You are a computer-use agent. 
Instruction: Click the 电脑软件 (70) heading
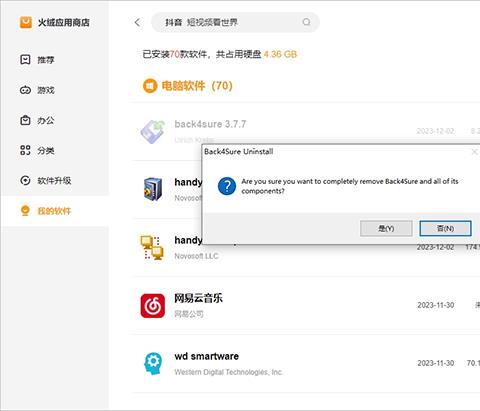pos(197,86)
